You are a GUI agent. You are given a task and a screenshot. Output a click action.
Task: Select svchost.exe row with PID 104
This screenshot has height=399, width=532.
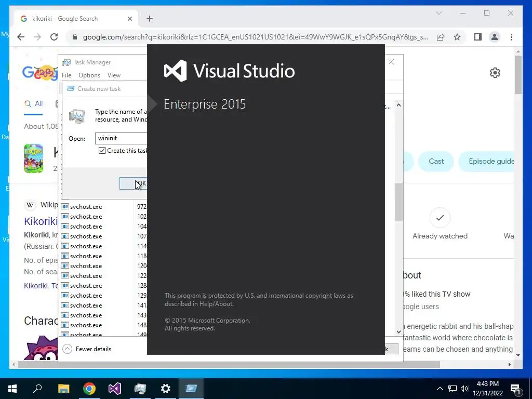tap(104, 227)
